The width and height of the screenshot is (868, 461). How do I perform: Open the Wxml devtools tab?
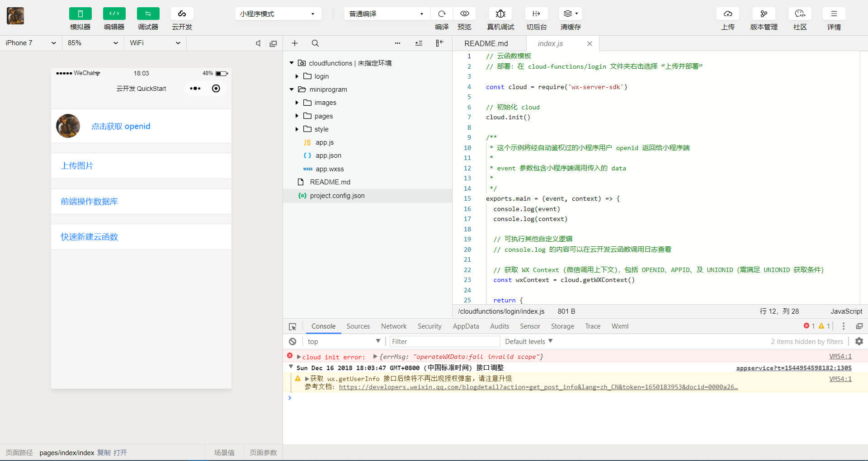[620, 326]
